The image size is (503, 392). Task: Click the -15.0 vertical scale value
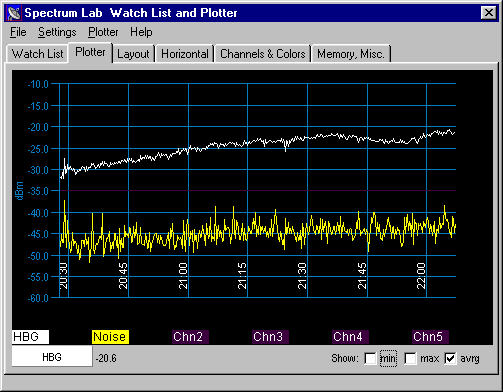(x=38, y=106)
